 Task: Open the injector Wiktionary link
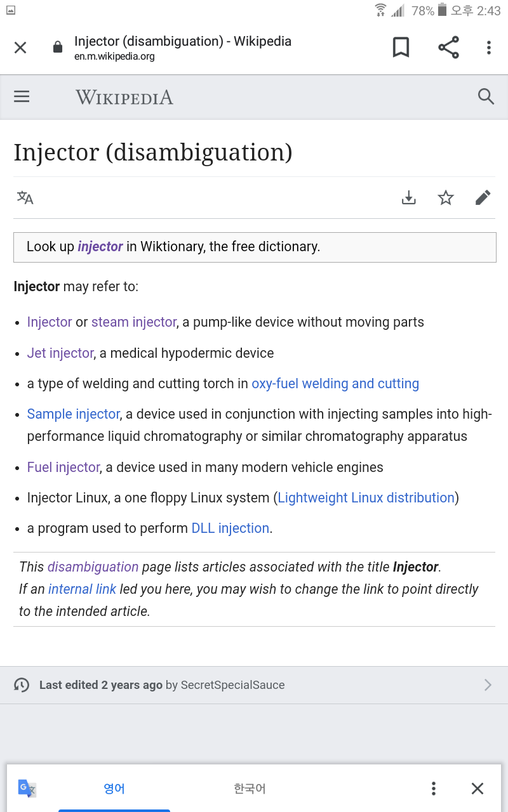(x=100, y=246)
